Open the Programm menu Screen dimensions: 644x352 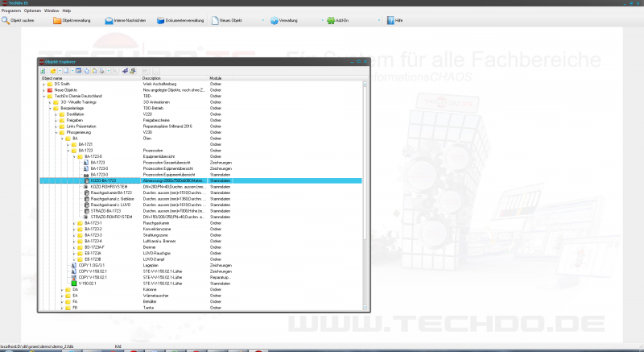pyautogui.click(x=11, y=10)
